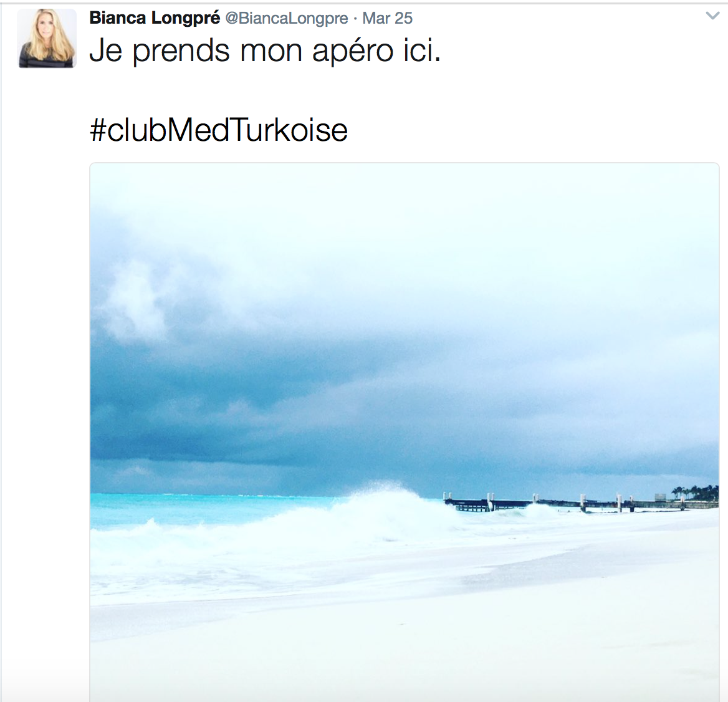Follow the #clubMedTurkoise hashtag
This screenshot has height=702, width=728.
click(x=219, y=130)
